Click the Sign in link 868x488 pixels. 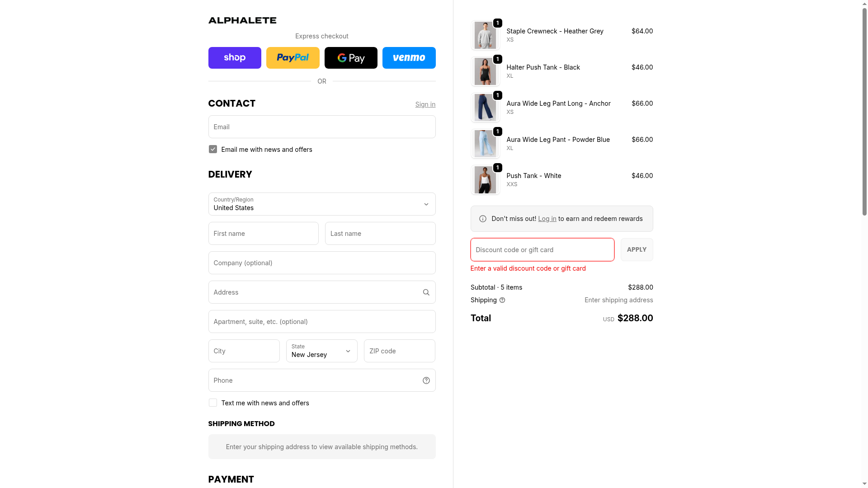425,104
